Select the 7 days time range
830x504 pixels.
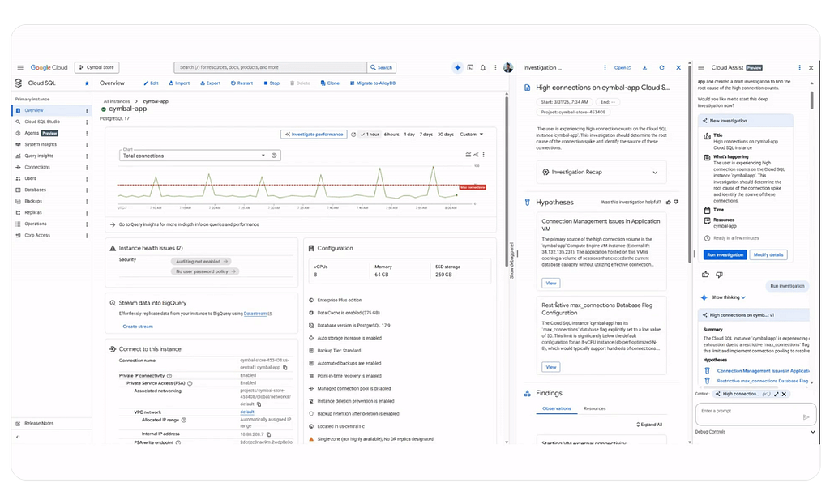426,135
